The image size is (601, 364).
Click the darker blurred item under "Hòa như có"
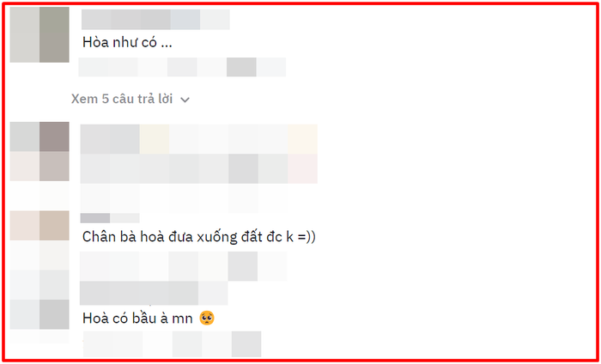(x=241, y=67)
